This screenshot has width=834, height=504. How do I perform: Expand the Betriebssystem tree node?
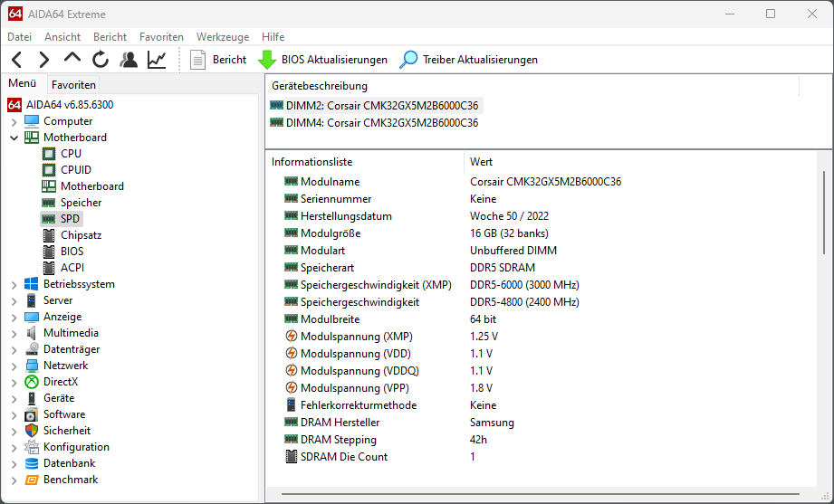point(14,285)
